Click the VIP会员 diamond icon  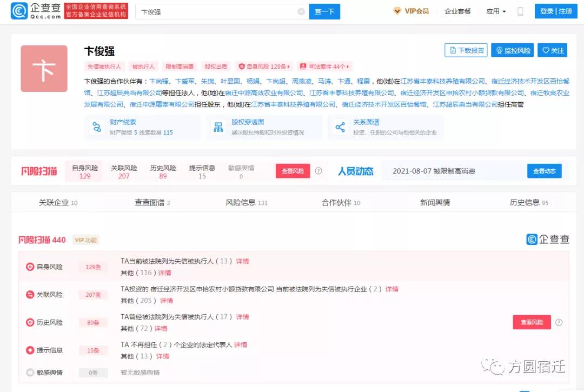tap(397, 11)
